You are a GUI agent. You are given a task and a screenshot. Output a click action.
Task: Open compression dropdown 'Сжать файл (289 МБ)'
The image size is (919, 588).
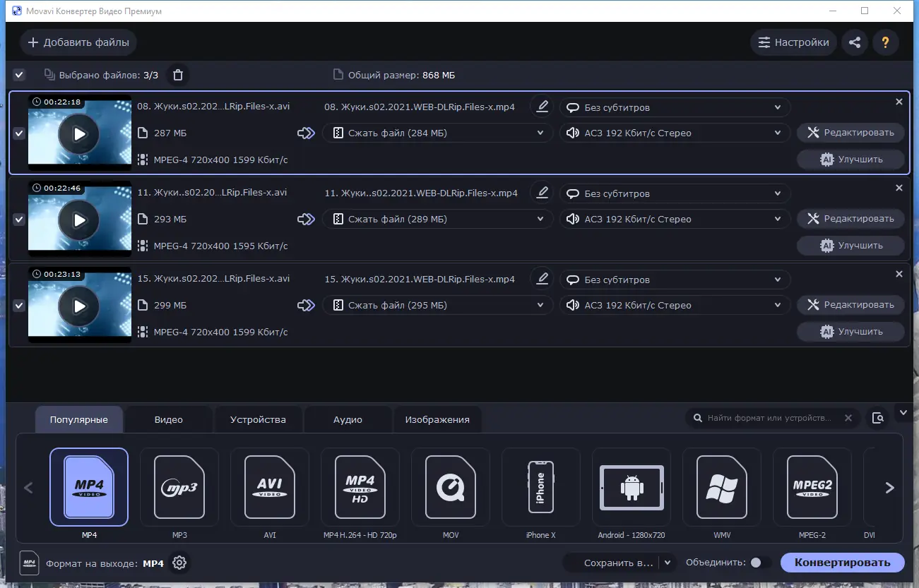click(438, 219)
